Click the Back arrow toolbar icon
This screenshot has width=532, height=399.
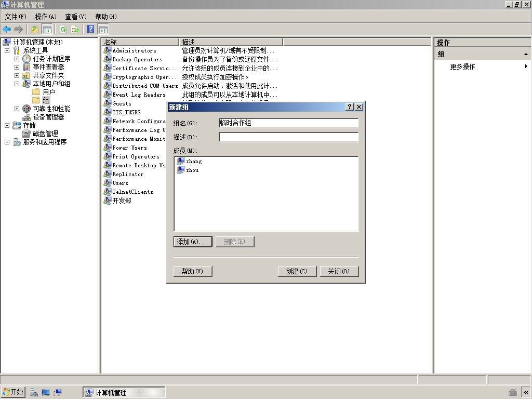[x=7, y=30]
